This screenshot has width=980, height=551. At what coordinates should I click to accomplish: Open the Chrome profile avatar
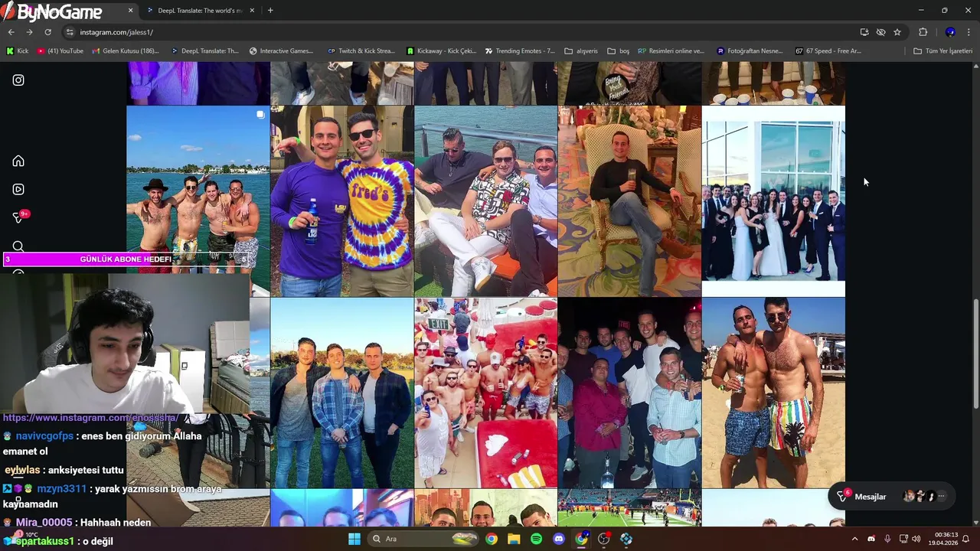pos(950,32)
